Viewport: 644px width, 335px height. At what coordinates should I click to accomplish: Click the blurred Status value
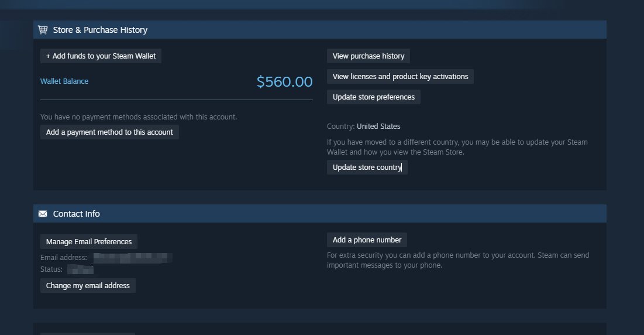point(80,269)
